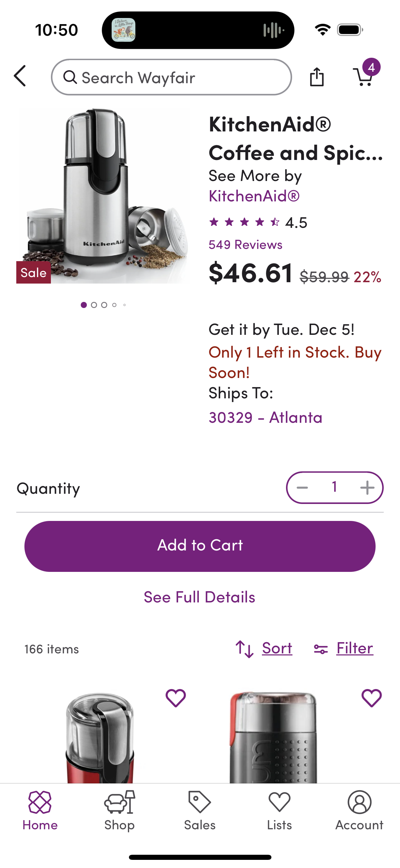This screenshot has width=400, height=868.
Task: Open the 549 Reviews link
Action: tap(245, 245)
